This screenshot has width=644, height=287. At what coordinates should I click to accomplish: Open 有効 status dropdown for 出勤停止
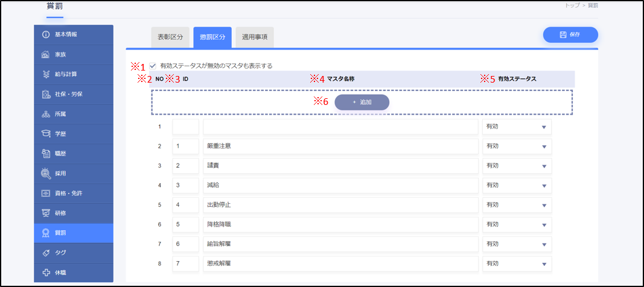pos(517,205)
